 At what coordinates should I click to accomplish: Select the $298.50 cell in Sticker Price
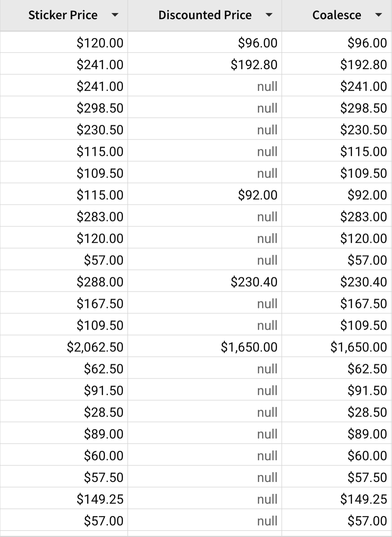click(100, 108)
